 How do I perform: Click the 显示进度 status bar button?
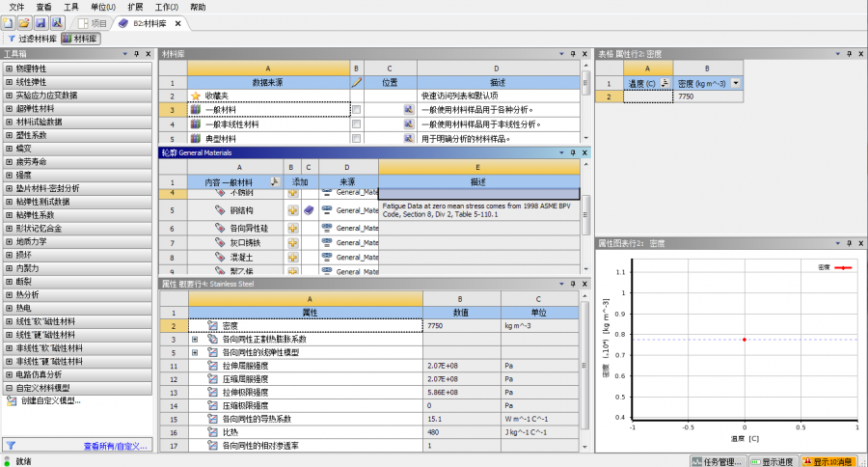[773, 461]
